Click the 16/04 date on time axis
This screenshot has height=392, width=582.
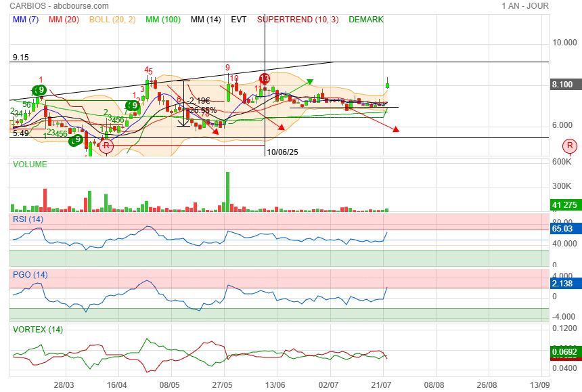117,385
